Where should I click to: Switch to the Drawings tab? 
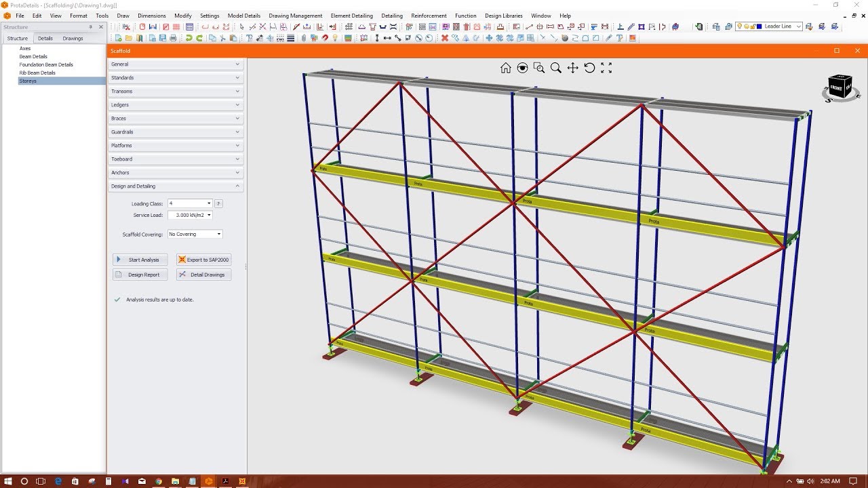(x=73, y=39)
